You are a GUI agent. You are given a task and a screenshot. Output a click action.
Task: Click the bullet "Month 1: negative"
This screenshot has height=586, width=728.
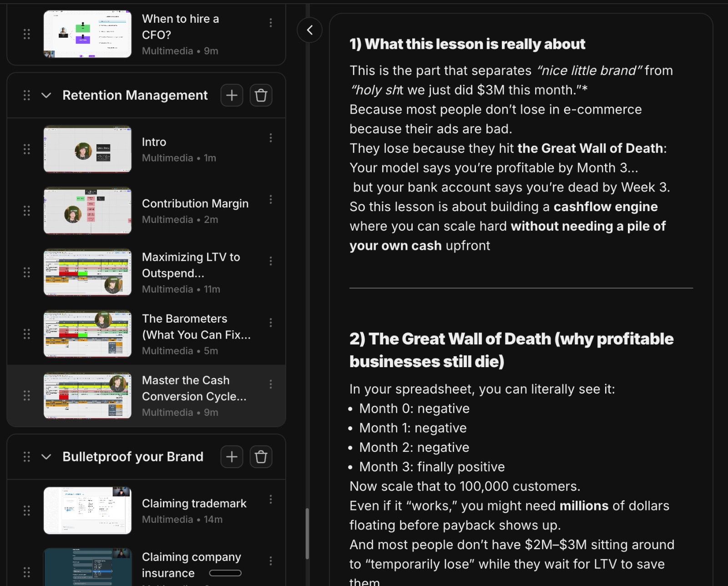click(413, 428)
